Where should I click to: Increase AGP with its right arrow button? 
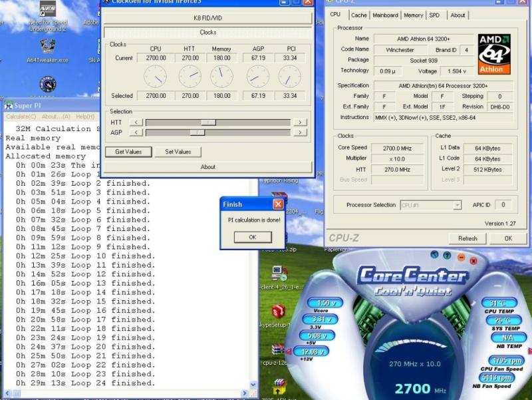click(x=300, y=132)
